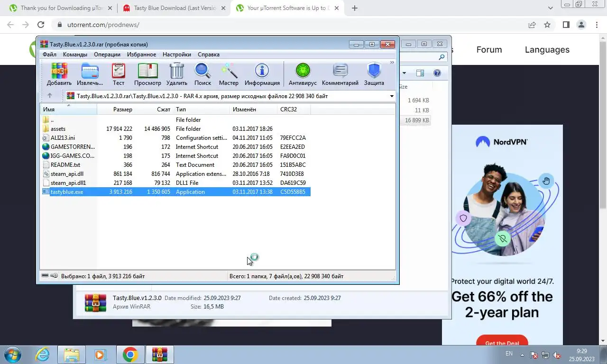This screenshot has height=364, width=607.
Task: Click the Защита shield icon
Action: pyautogui.click(x=374, y=74)
